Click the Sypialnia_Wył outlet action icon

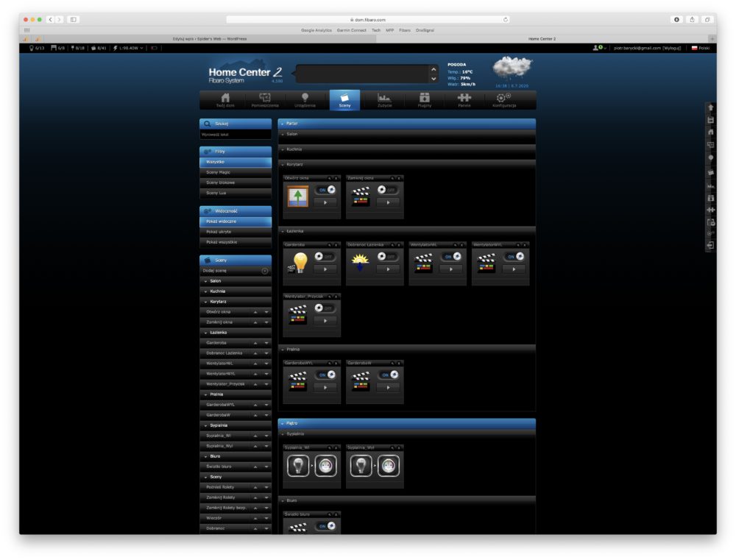pyautogui.click(x=388, y=466)
